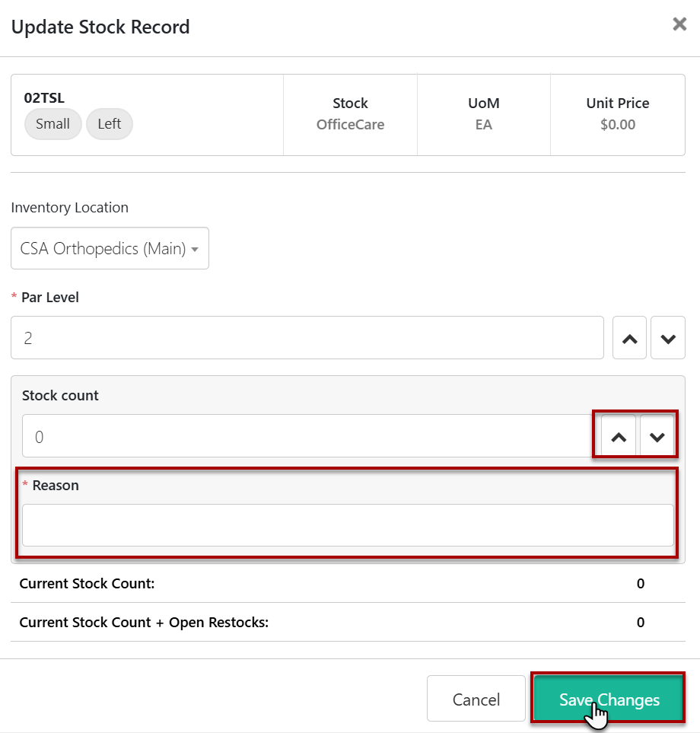This screenshot has height=733, width=700.
Task: Decrement Stock count using down chevron
Action: 657,437
